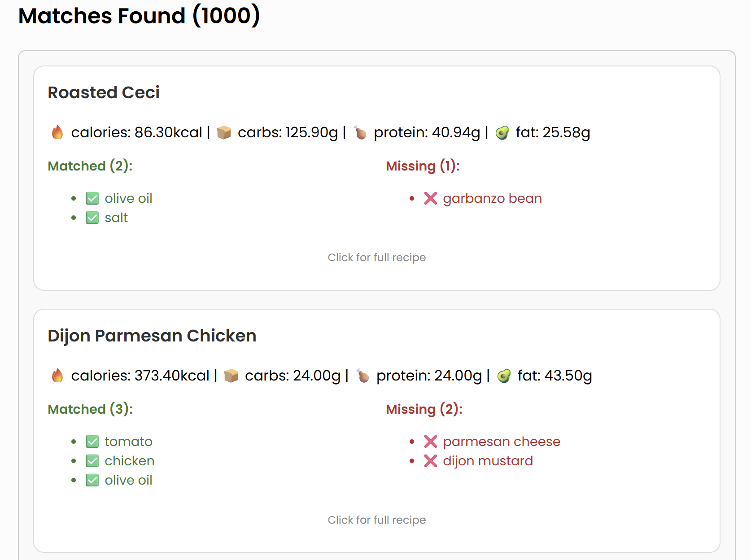Image resolution: width=751 pixels, height=560 pixels.
Task: Click the drumstick icon on Dijon Parmesan Chicken
Action: tap(363, 376)
